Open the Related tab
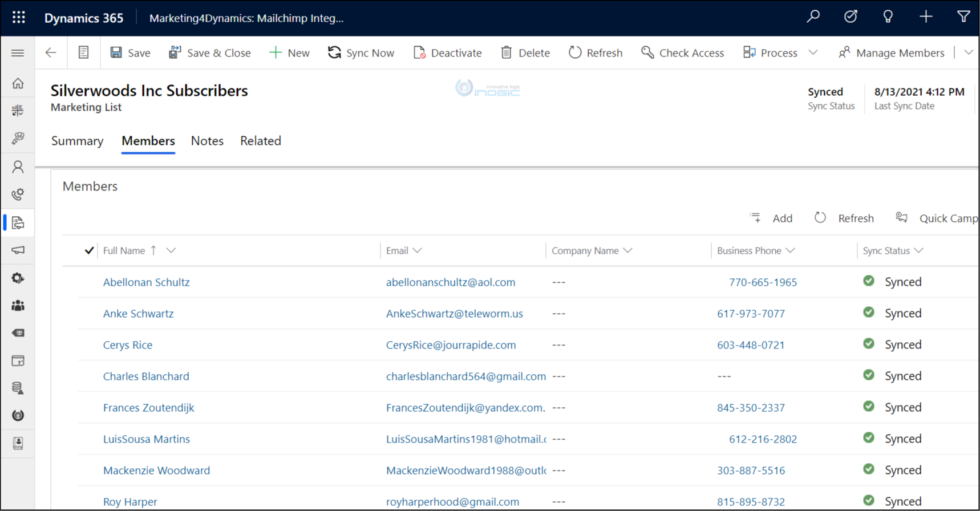Image resolution: width=980 pixels, height=511 pixels. click(x=260, y=141)
